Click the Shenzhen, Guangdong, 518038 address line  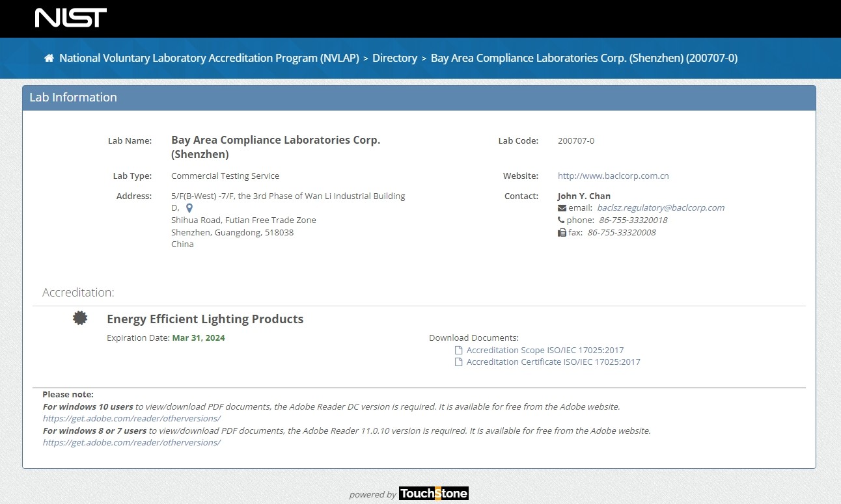[x=232, y=232]
